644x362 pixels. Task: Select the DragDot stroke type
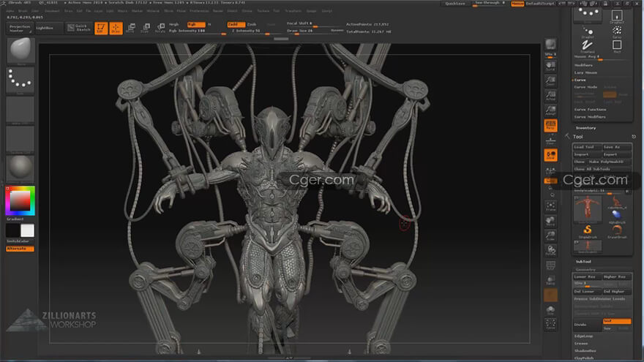click(x=588, y=32)
